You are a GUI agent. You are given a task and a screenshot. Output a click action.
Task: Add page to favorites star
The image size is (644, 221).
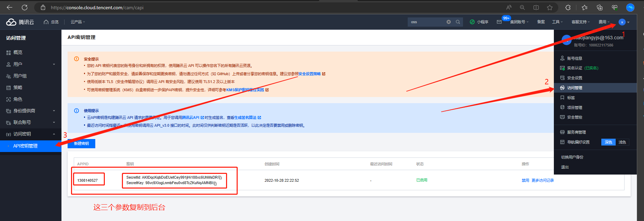click(x=550, y=8)
